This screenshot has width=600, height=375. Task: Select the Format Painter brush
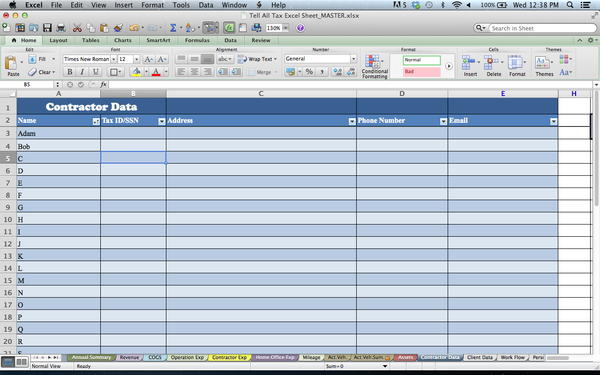pyautogui.click(x=118, y=28)
